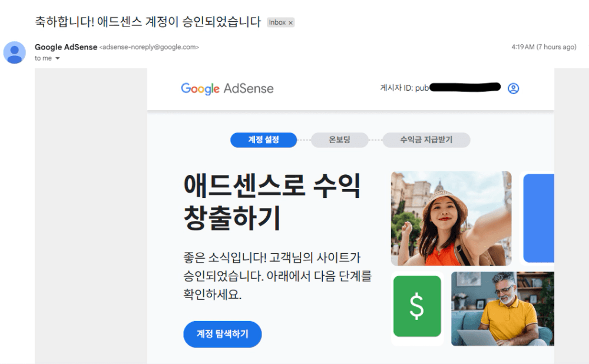Click the adsense-noreply@google.com address
This screenshot has height=364, width=589.
click(149, 47)
